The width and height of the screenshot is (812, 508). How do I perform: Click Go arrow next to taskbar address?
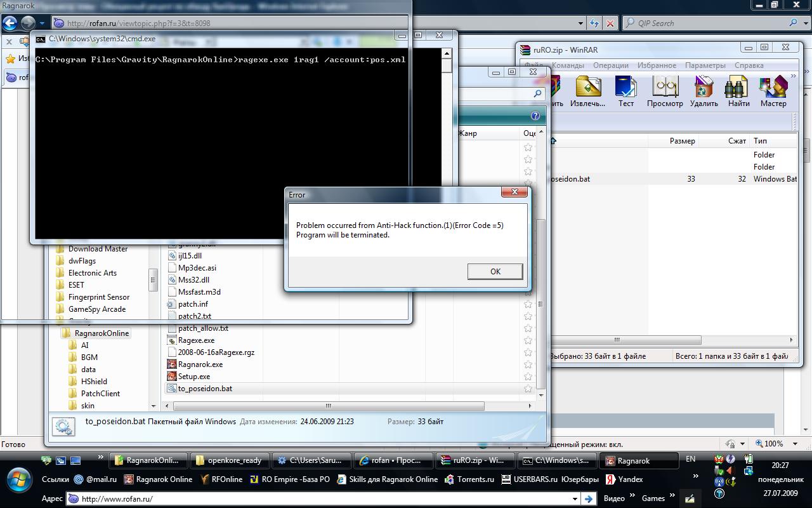pos(589,498)
